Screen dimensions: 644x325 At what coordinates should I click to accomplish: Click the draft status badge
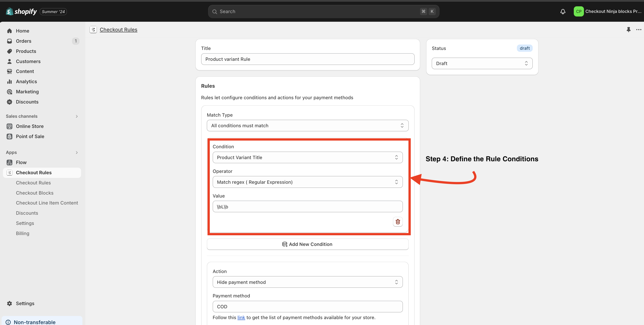[525, 48]
